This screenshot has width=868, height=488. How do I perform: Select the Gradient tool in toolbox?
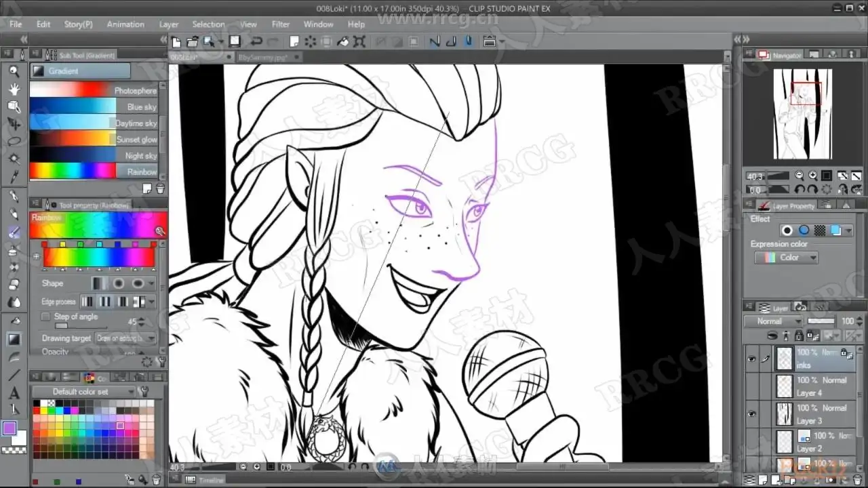(14, 339)
